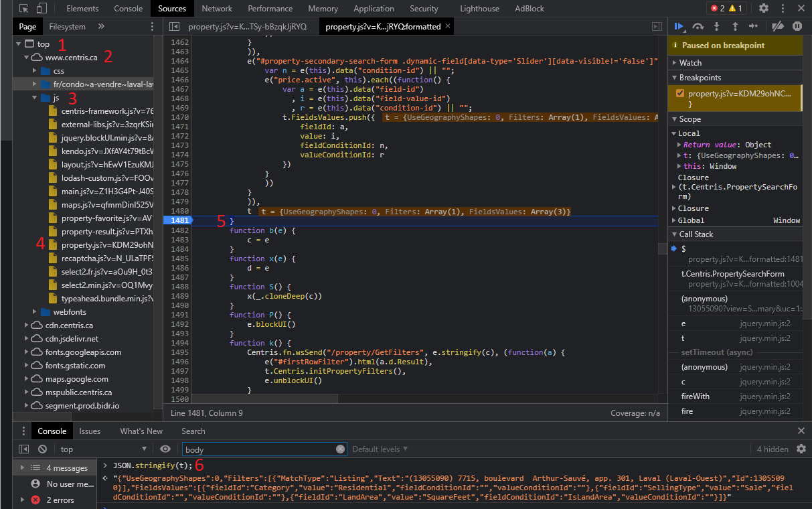The height and width of the screenshot is (509, 812).
Task: Switch to the Network tab
Action: click(217, 9)
